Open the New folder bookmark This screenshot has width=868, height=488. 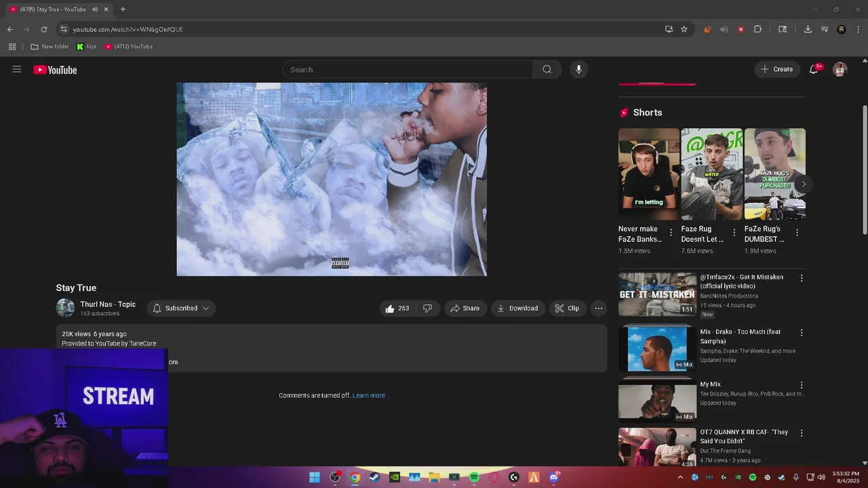(x=50, y=47)
